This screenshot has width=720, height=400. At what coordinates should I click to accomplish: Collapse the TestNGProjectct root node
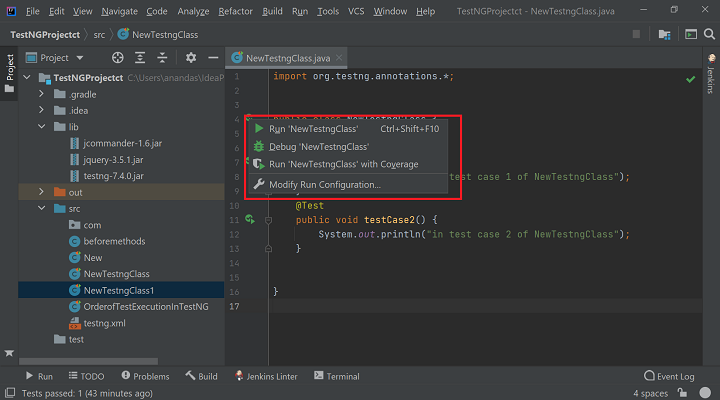click(x=27, y=77)
